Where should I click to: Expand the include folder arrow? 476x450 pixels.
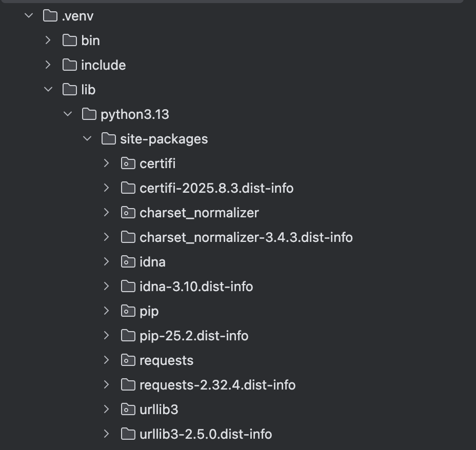pos(48,65)
